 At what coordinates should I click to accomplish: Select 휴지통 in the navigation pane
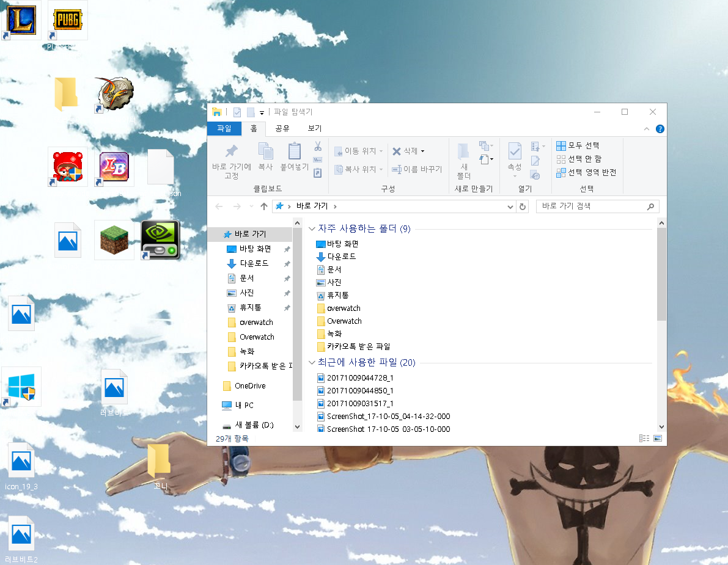click(251, 308)
